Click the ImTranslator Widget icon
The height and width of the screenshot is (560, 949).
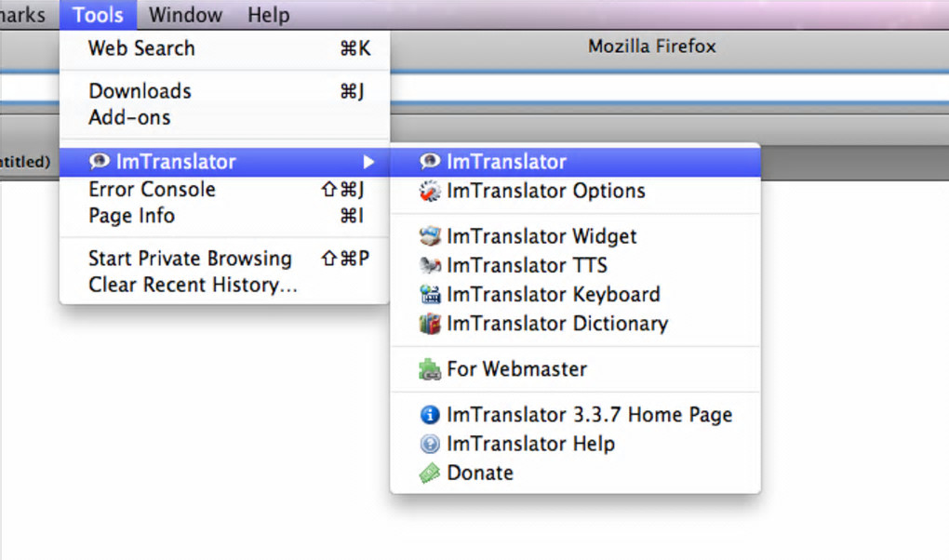click(429, 236)
